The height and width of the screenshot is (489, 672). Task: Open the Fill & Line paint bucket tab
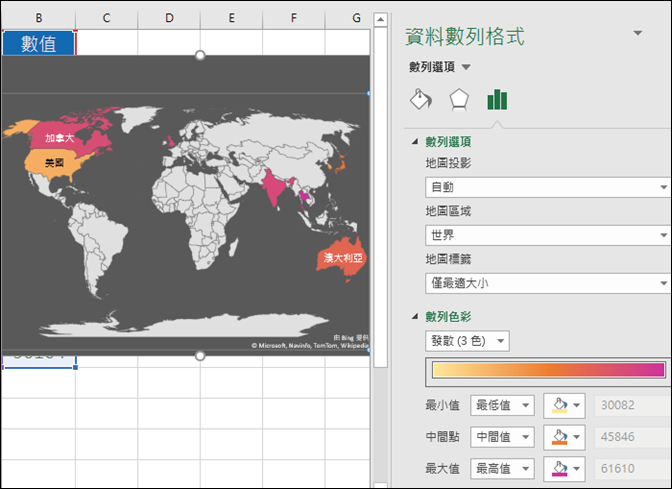[x=421, y=99]
